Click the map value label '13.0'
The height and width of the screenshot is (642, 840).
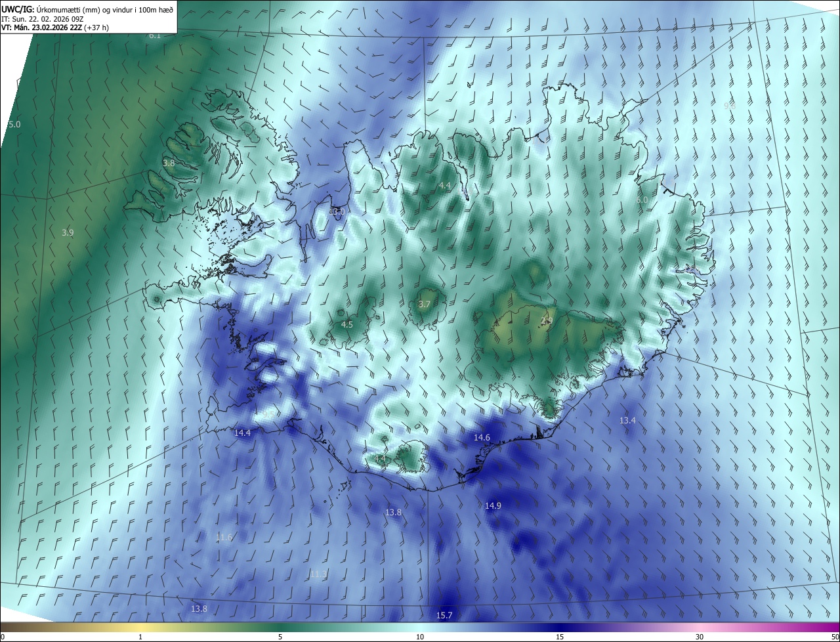(337, 211)
